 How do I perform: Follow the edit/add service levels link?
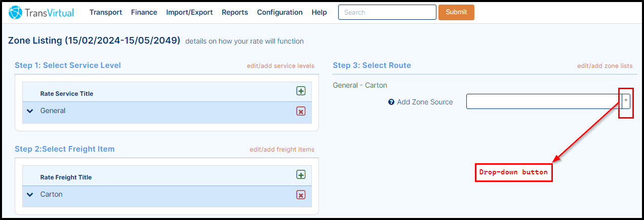coord(280,66)
